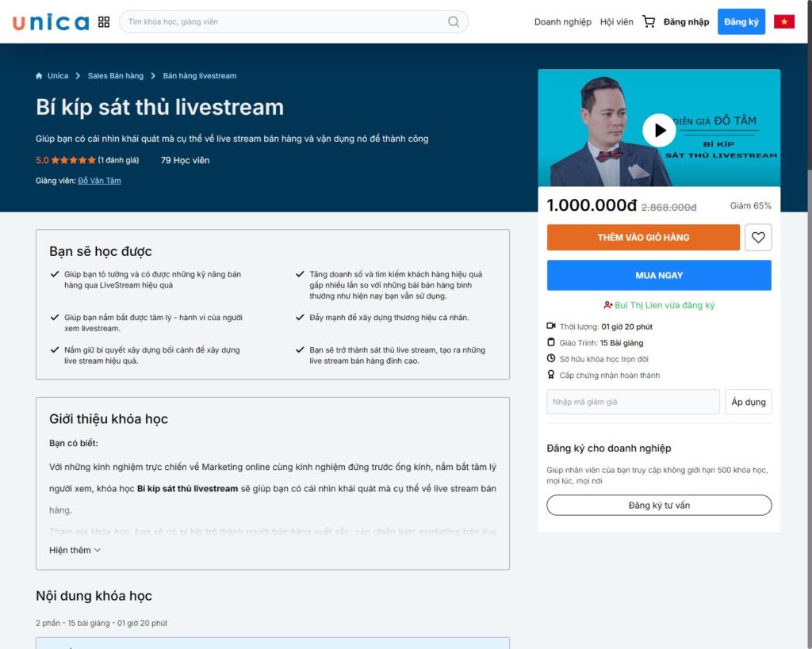Open the category grid menu icon
Image resolution: width=812 pixels, height=649 pixels.
(x=104, y=22)
